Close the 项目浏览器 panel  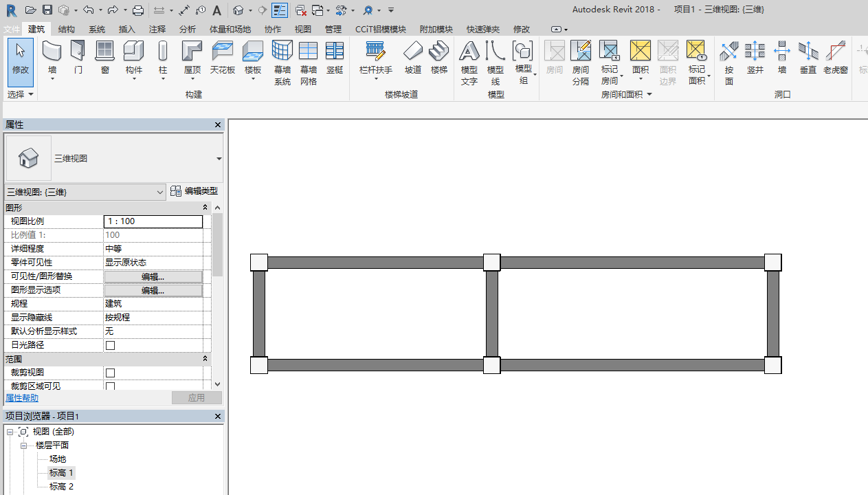click(x=218, y=416)
